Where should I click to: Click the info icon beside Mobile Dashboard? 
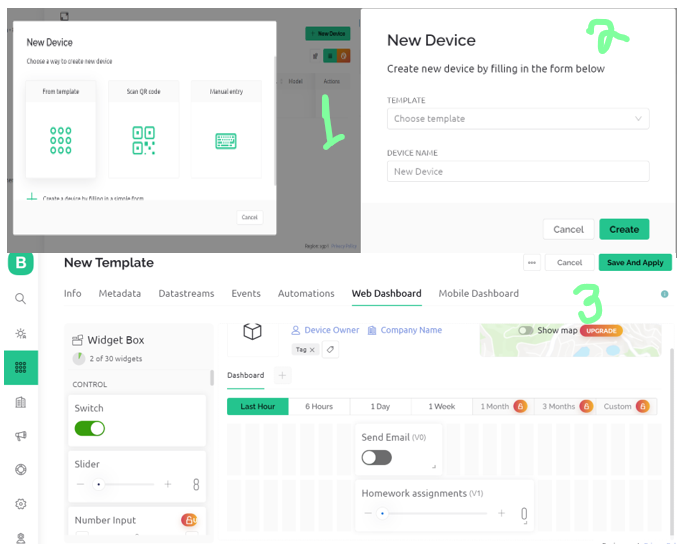click(x=664, y=294)
